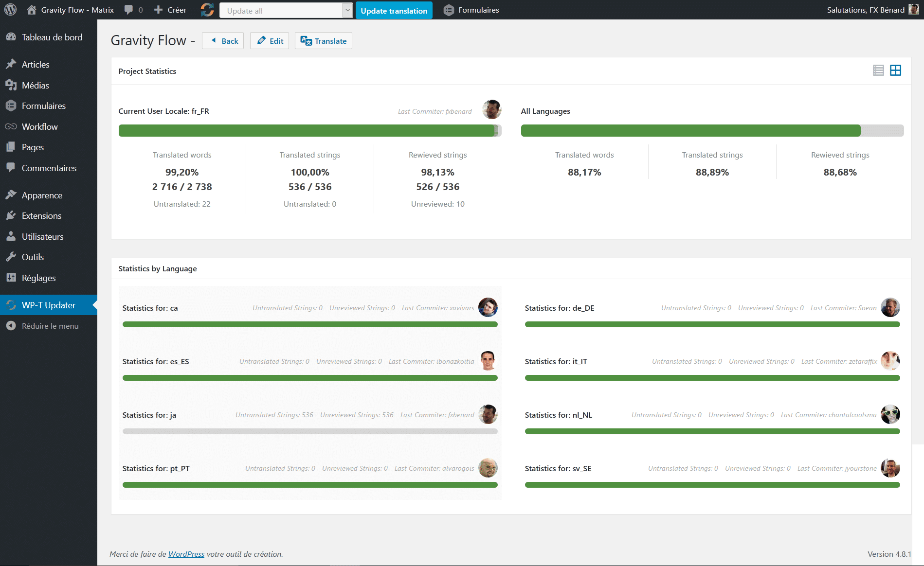Click chantalcoolsma avatar in nl_NL row

(x=890, y=414)
